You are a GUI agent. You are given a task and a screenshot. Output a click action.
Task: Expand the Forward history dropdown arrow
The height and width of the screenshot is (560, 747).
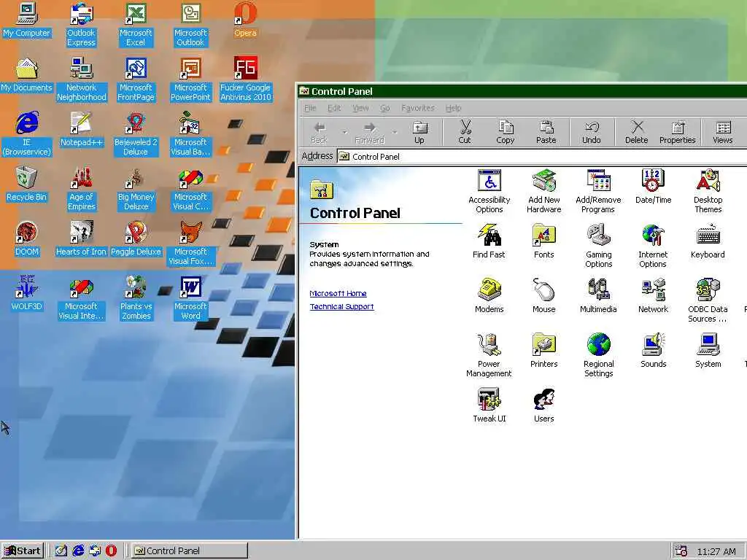click(x=395, y=132)
